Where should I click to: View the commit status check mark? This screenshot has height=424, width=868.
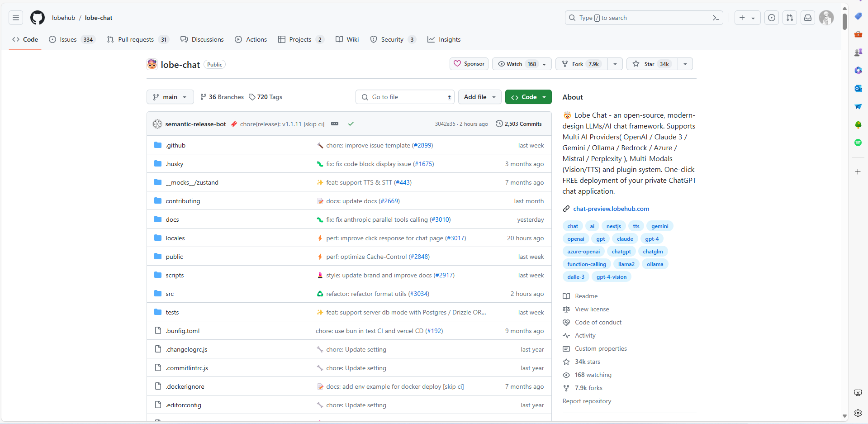351,124
